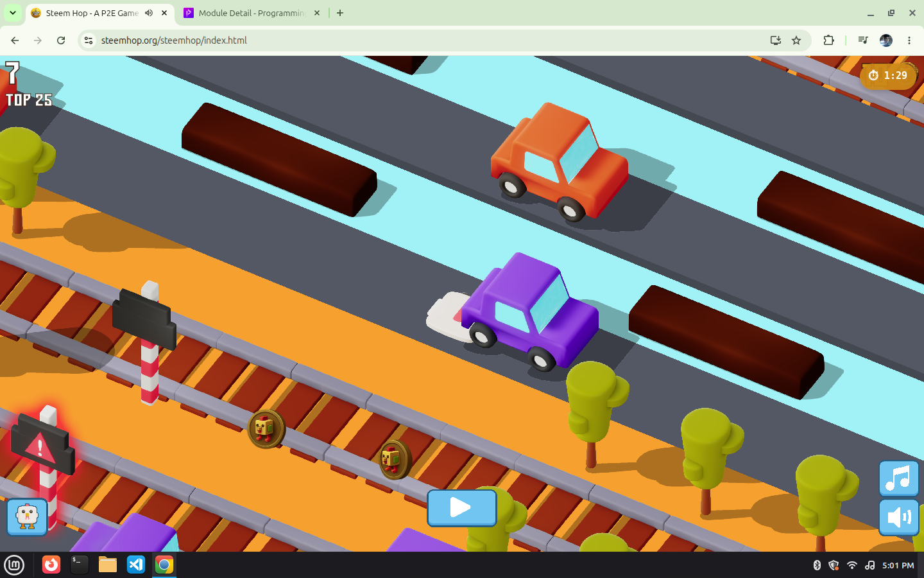Switch to the Module Detail tab
This screenshot has height=578, width=924.
252,13
